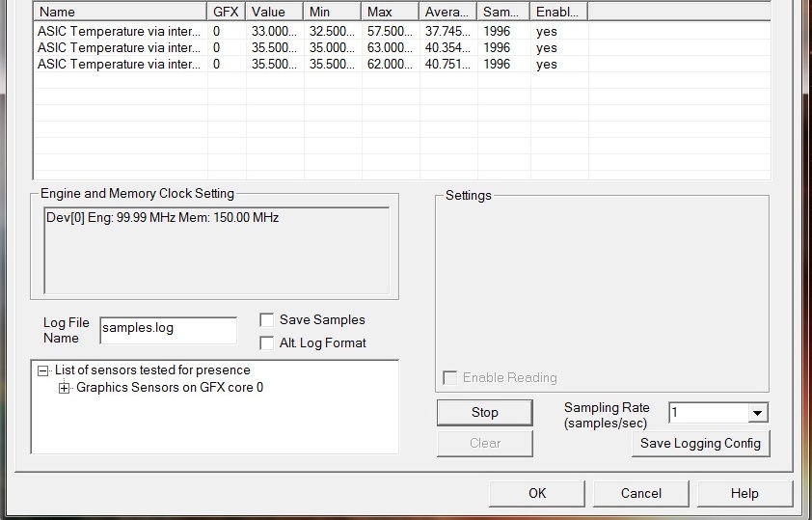Select Graphics Sensors on GFX core 0 label
The width and height of the screenshot is (812, 520).
(170, 388)
